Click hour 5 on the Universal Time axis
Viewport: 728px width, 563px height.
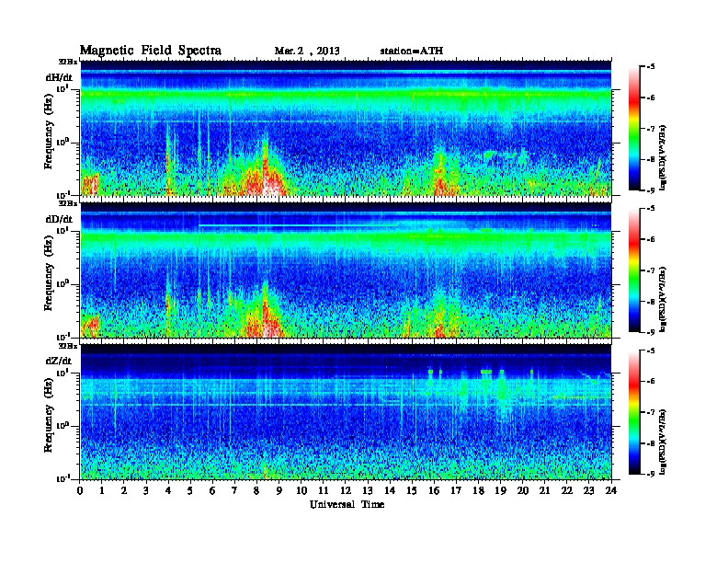[191, 490]
